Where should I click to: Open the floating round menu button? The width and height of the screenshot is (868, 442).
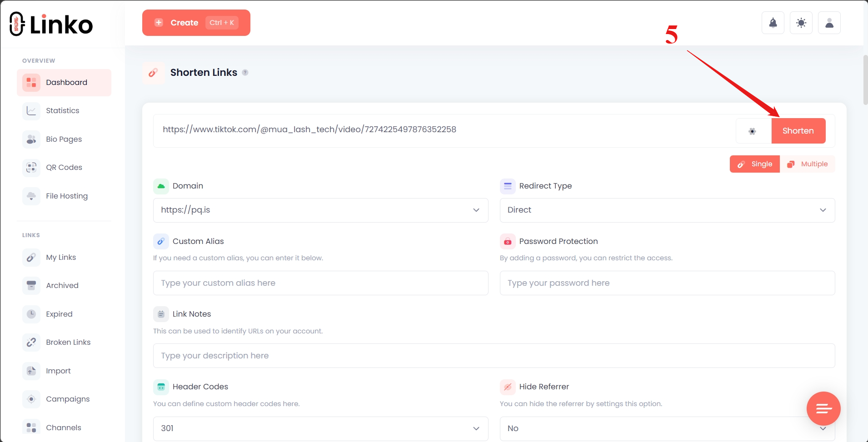[x=823, y=408]
